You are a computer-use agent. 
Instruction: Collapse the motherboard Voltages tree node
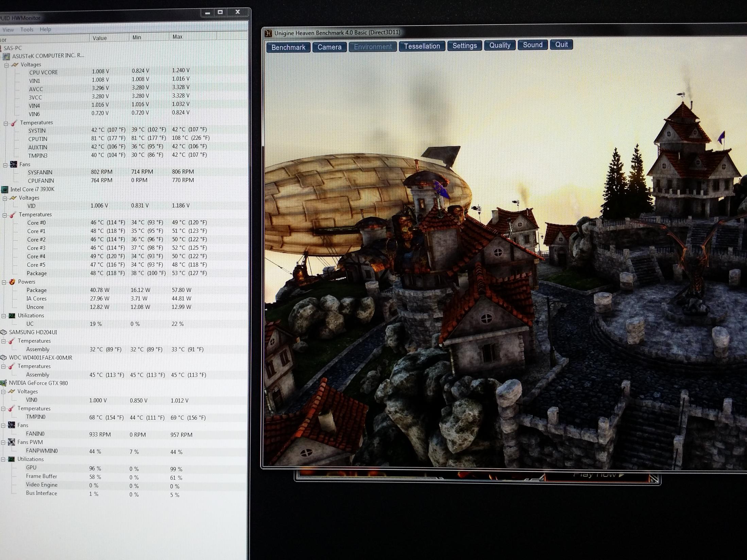(x=6, y=65)
